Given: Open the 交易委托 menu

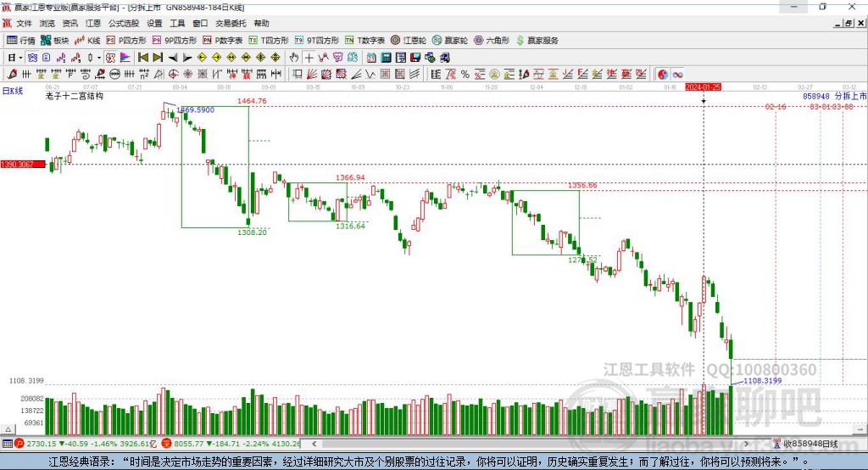Looking at the screenshot, I should [231, 23].
